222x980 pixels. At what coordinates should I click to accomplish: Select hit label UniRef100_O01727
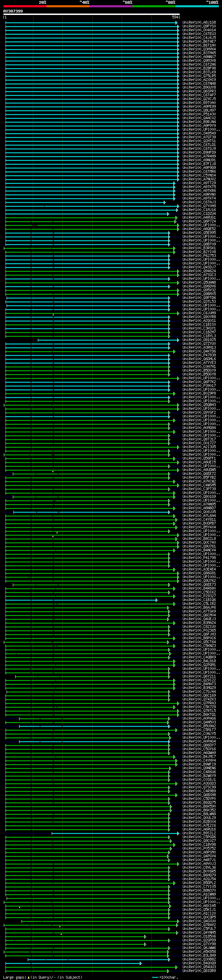pyautogui.click(x=199, y=443)
